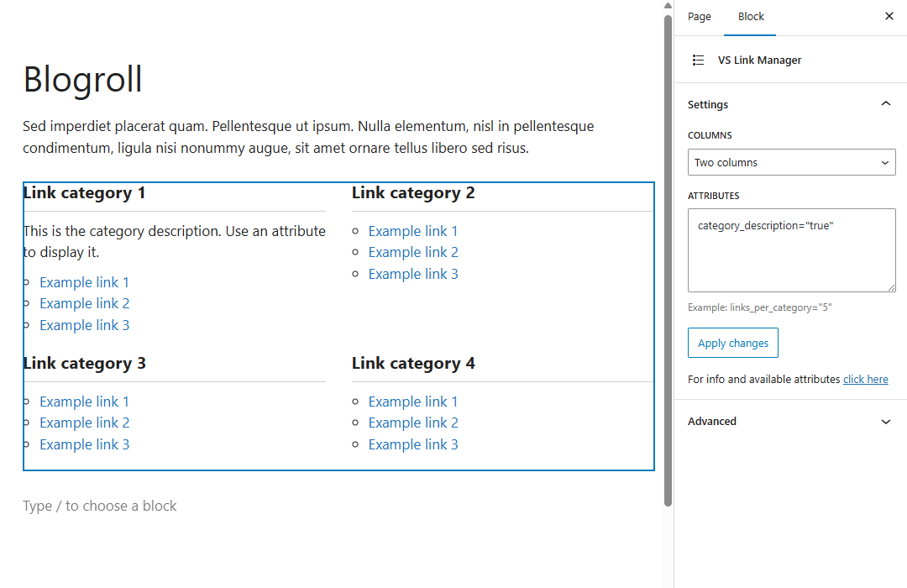Click the intro paragraph text block

[308, 138]
